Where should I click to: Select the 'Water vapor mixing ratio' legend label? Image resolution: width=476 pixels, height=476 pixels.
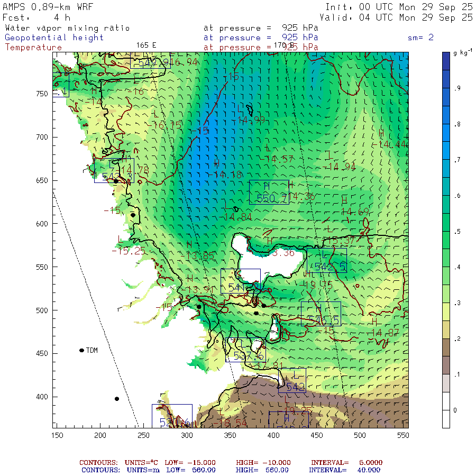coord(67,28)
